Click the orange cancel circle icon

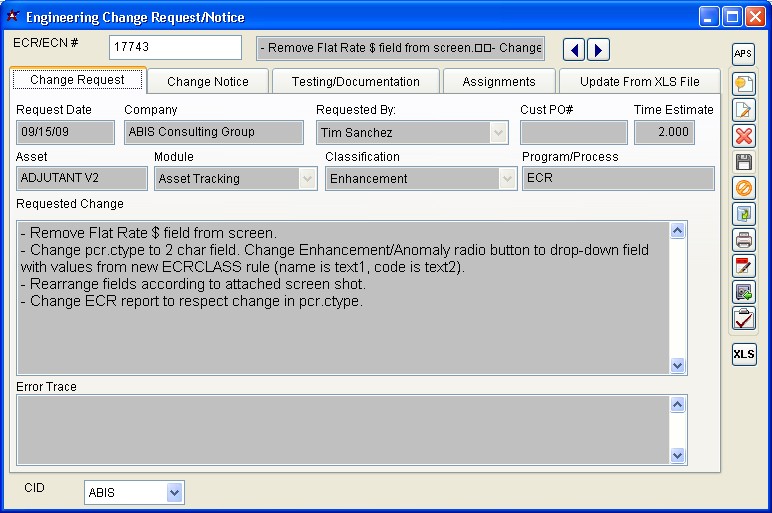743,188
